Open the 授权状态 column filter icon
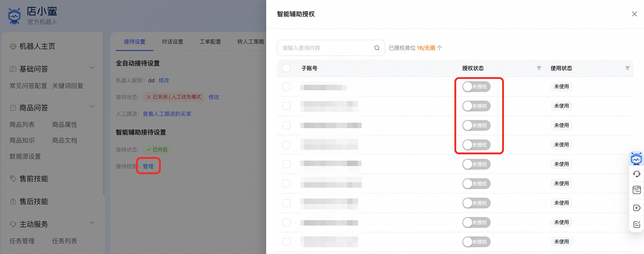The image size is (644, 254). (539, 68)
